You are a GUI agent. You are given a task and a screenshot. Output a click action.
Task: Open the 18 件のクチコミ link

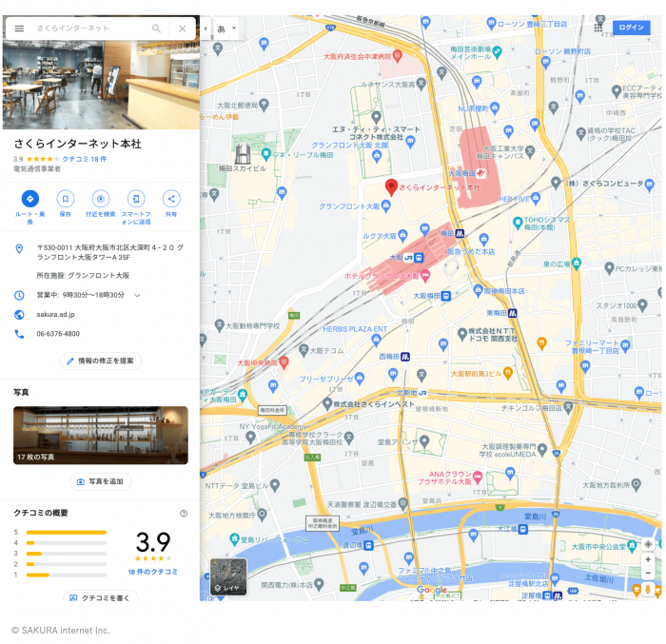coord(153,572)
